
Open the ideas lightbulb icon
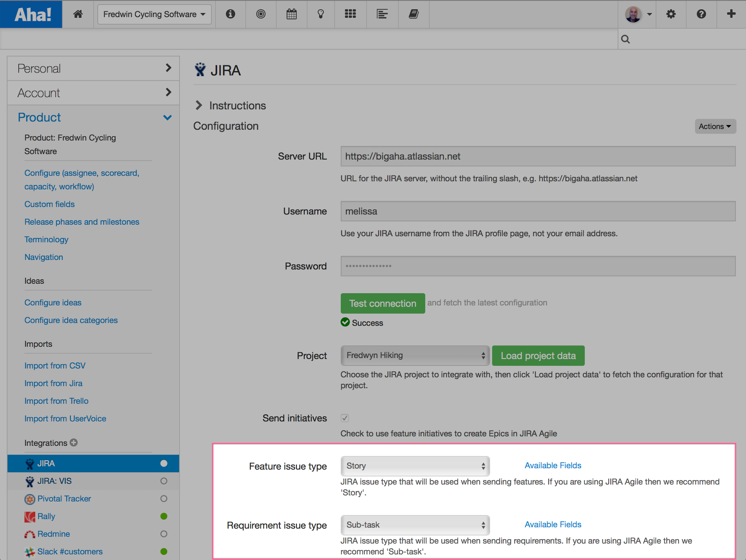(321, 14)
